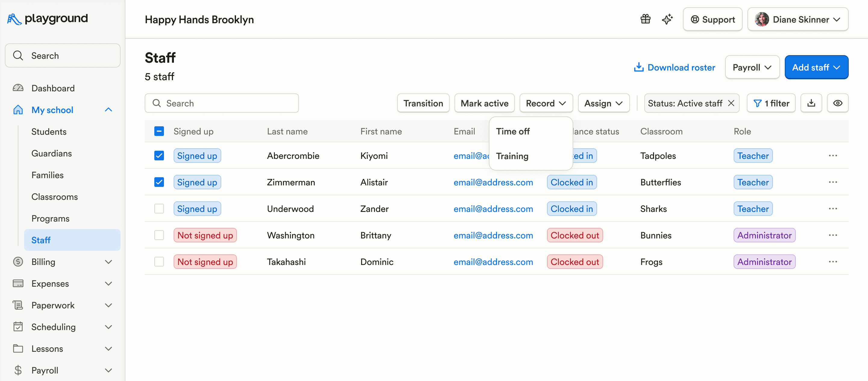Click the playground logo
Image resolution: width=868 pixels, height=381 pixels.
pos(48,19)
